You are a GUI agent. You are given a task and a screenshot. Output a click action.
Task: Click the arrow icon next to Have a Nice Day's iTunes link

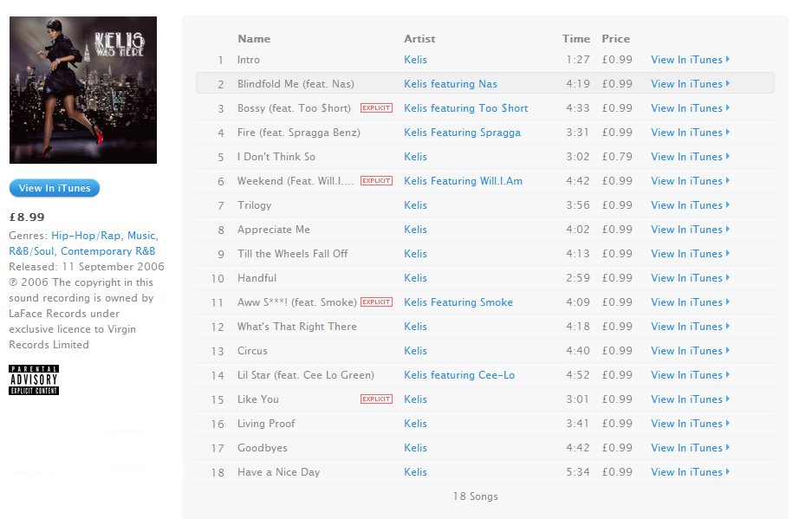(x=728, y=472)
